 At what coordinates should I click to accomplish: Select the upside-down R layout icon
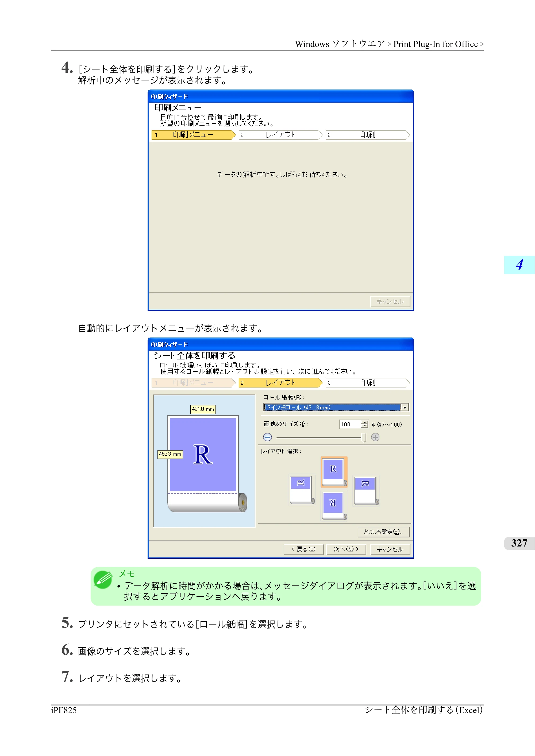click(334, 506)
